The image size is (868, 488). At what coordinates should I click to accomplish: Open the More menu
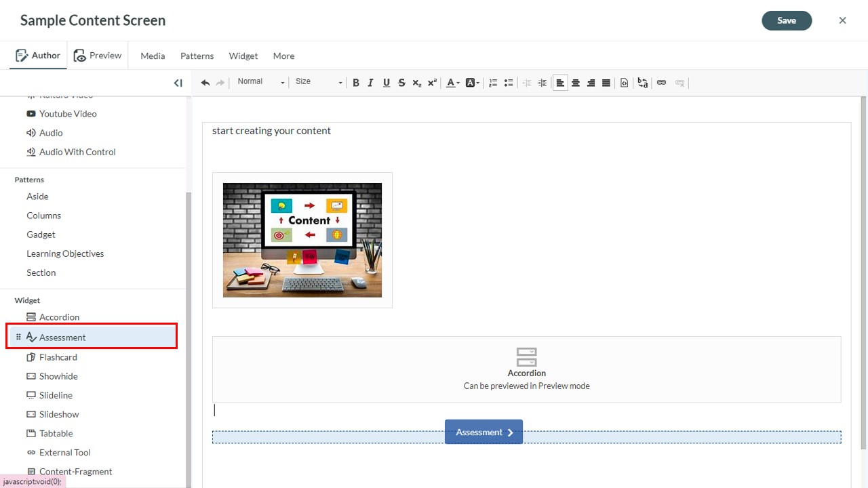(283, 56)
